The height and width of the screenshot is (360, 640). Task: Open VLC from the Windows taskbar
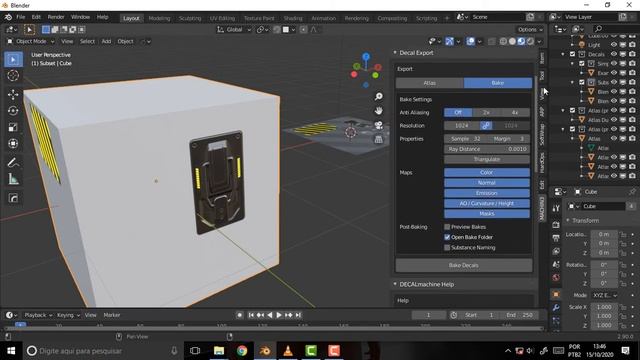pyautogui.click(x=288, y=351)
